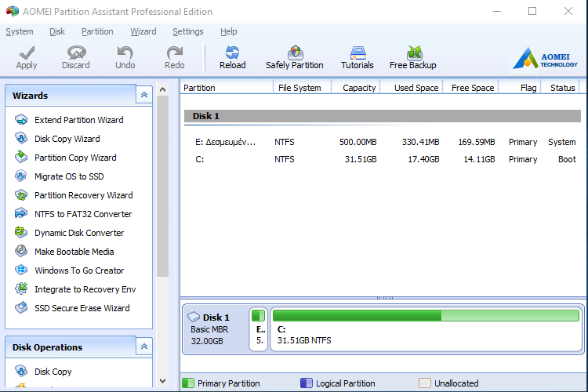588x392 pixels.
Task: Click the 17.40GB used space value
Action: 423,159
